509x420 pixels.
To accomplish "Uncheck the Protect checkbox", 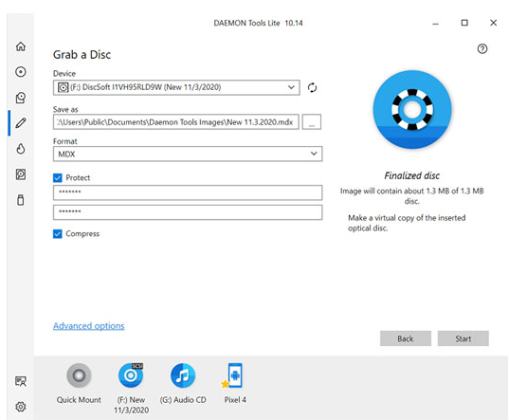I will click(x=58, y=177).
